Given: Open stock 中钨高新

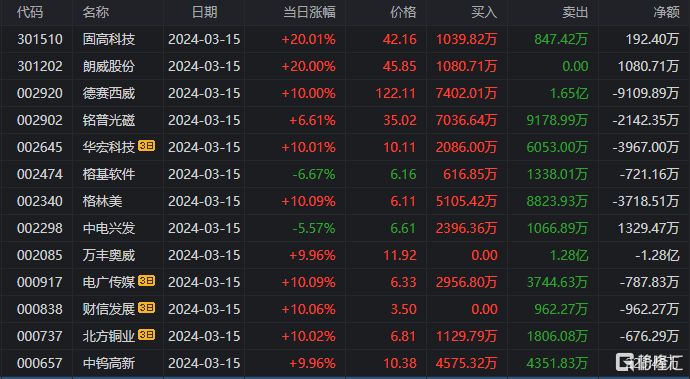Looking at the screenshot, I should point(109,363).
